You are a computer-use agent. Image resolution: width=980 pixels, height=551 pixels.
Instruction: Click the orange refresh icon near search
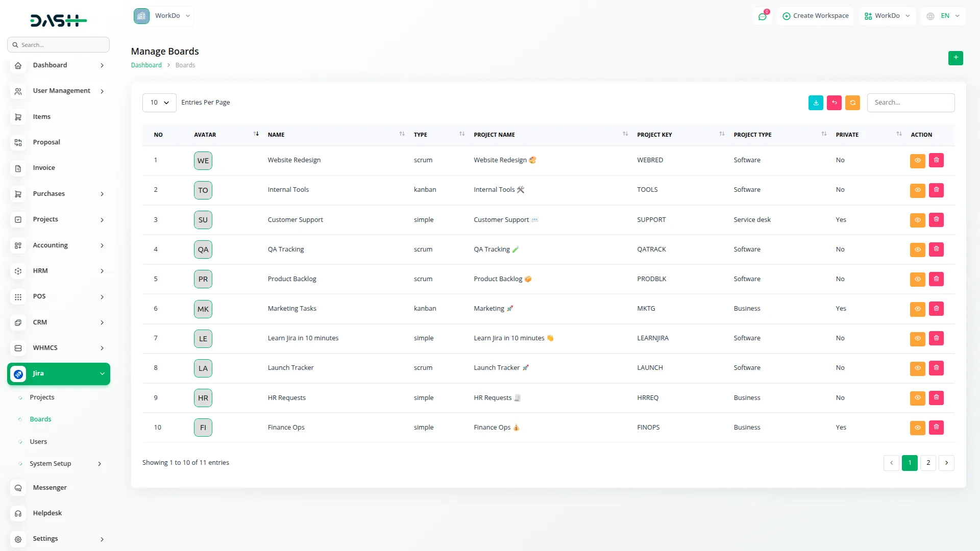click(x=852, y=103)
